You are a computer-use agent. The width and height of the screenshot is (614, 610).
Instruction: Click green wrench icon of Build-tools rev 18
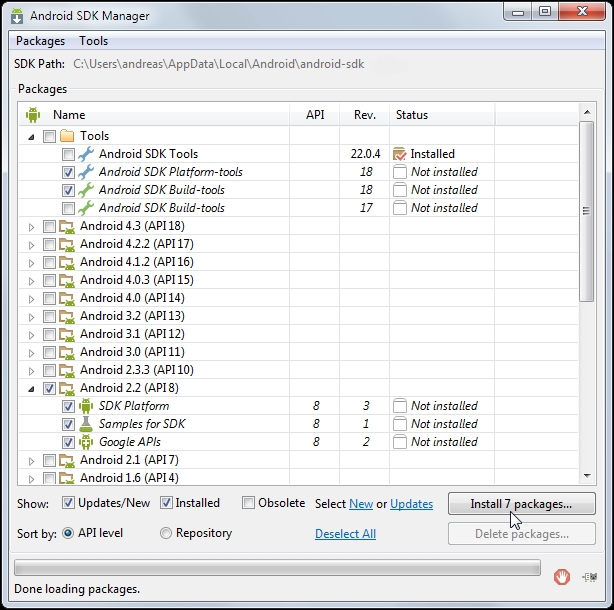pos(86,190)
